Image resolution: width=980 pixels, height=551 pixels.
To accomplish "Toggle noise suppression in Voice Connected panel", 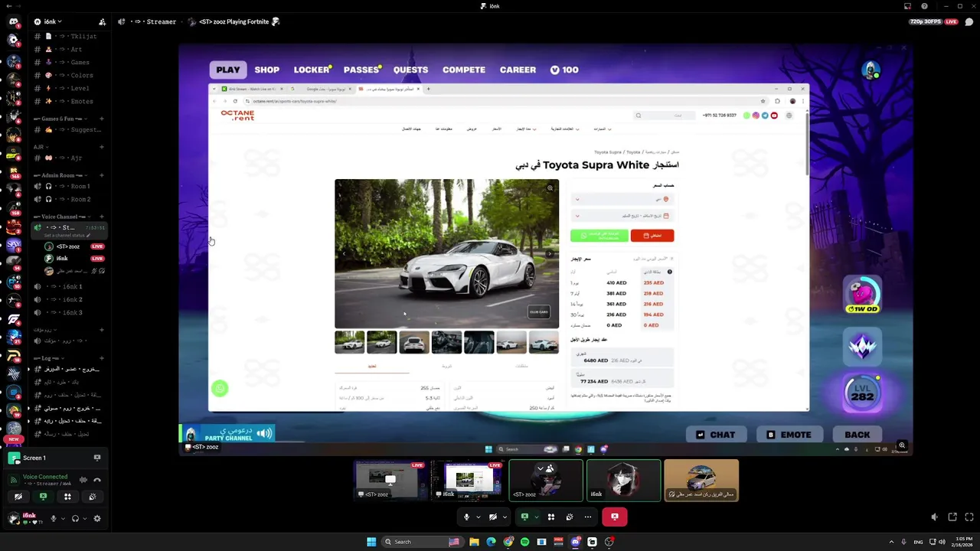I will point(83,480).
